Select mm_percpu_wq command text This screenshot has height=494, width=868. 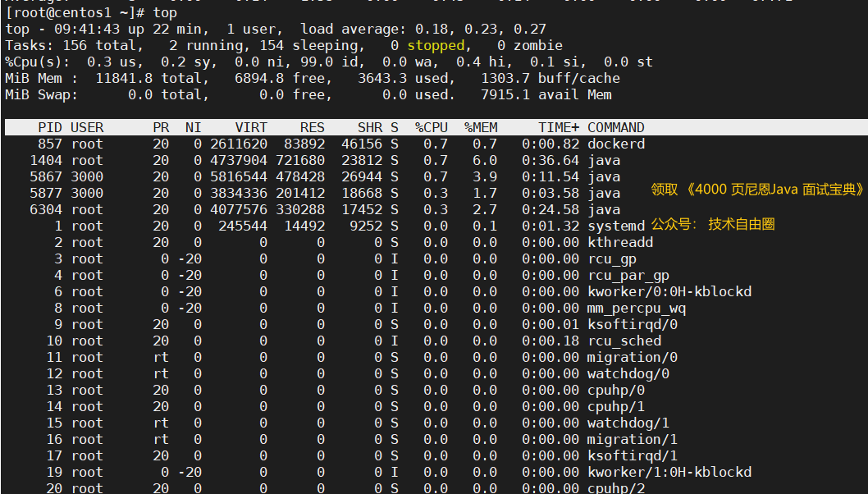[637, 309]
